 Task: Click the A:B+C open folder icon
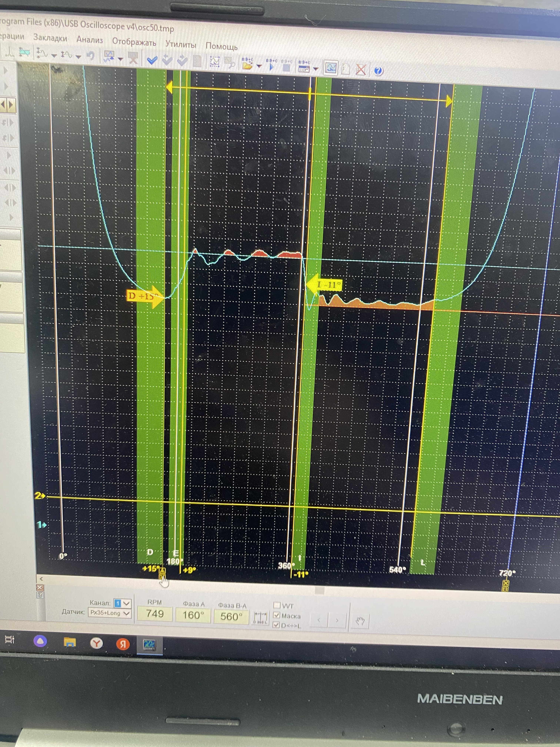247,65
